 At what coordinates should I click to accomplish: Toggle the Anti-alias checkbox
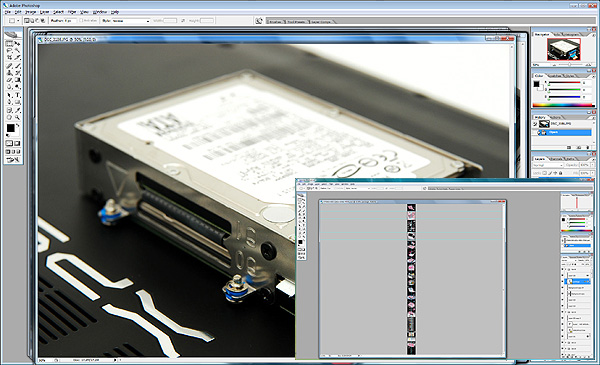pos(81,21)
